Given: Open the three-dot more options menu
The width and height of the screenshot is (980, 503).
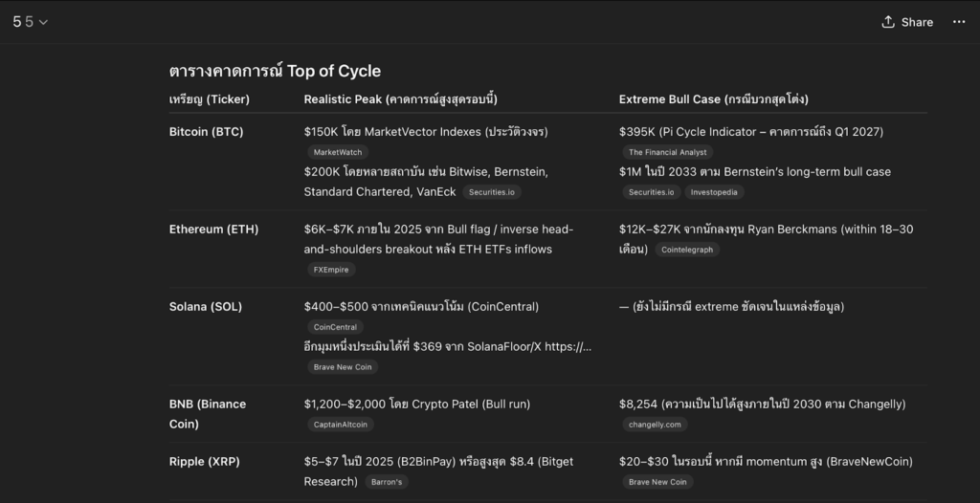Looking at the screenshot, I should (959, 22).
